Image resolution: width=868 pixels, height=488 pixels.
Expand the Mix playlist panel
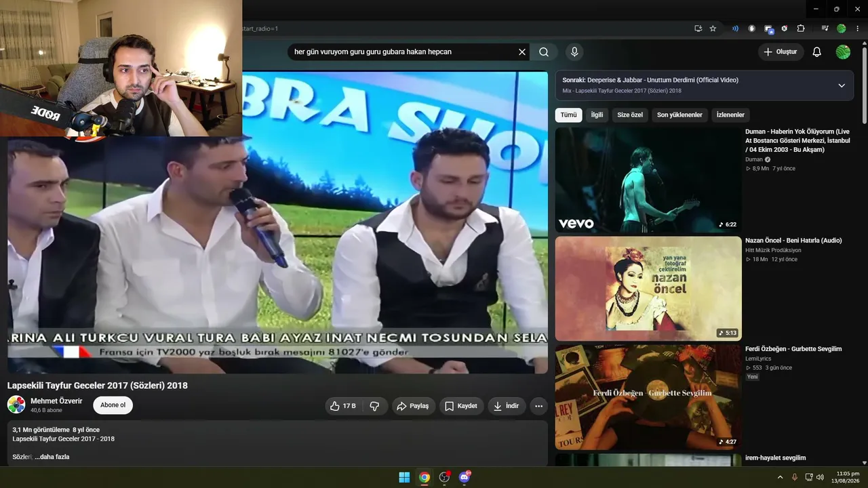(x=842, y=85)
